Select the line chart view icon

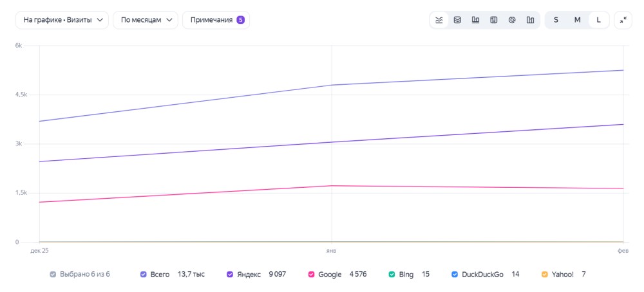(x=439, y=20)
